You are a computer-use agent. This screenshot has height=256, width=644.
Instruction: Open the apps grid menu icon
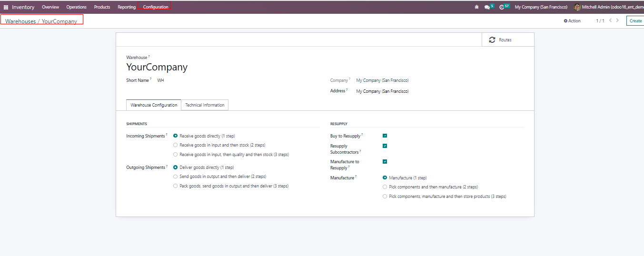tap(6, 7)
